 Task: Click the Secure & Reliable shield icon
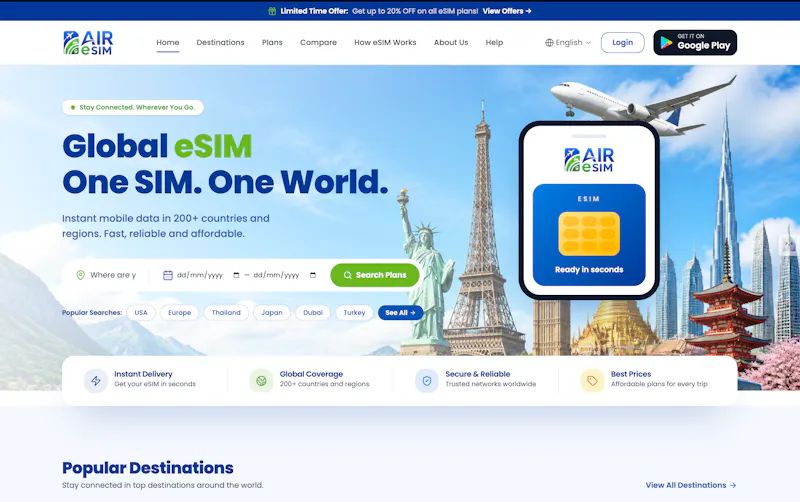(x=427, y=381)
